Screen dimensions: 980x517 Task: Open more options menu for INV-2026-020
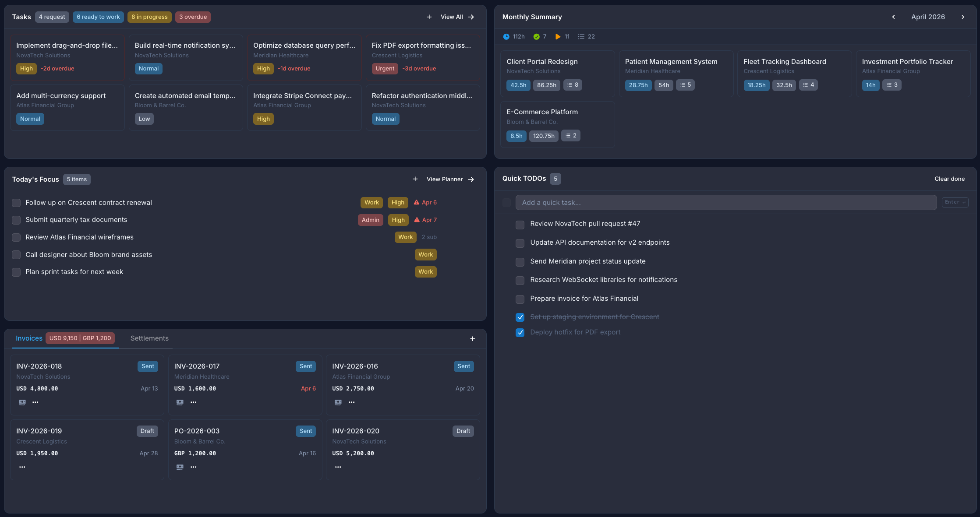click(338, 467)
